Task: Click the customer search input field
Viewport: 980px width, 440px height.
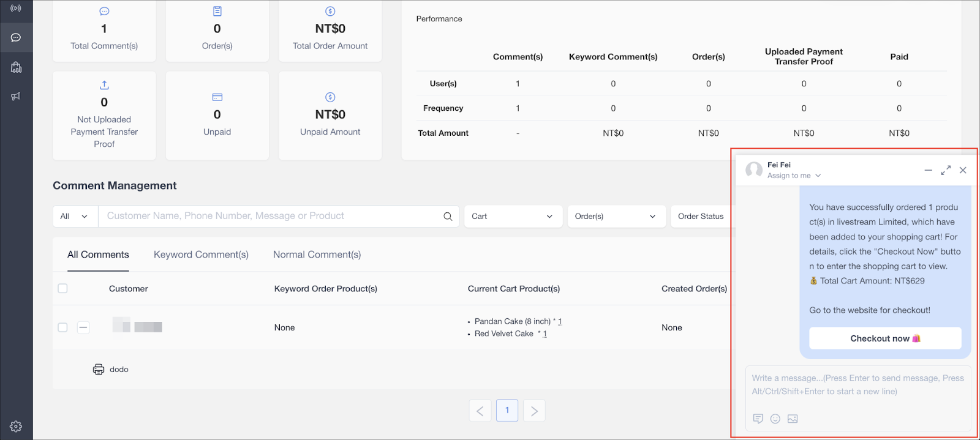Action: tap(269, 216)
